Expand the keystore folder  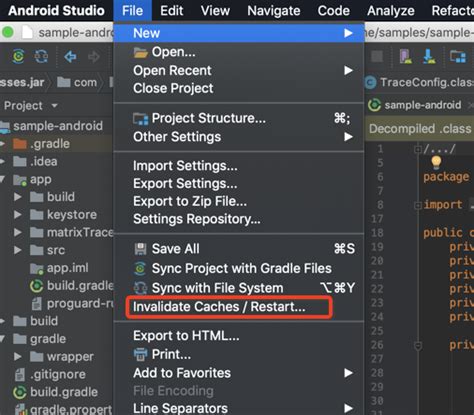tap(18, 215)
